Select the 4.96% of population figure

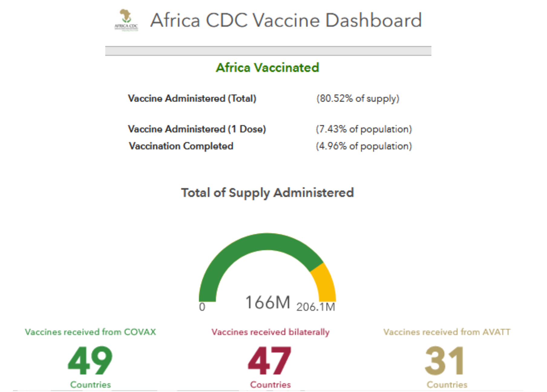click(x=364, y=146)
